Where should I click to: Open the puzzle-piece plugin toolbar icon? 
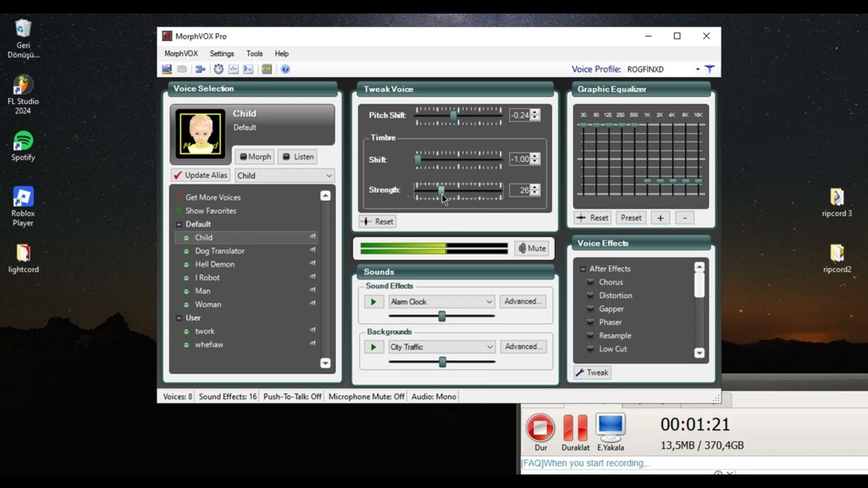click(x=201, y=69)
